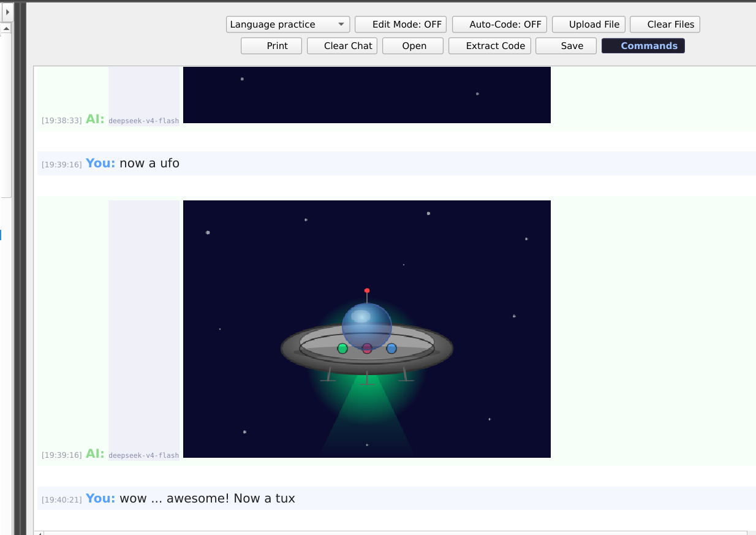The image size is (756, 535).
Task: Select the message 'wow ... awesome! Now a tux'
Action: tap(207, 498)
